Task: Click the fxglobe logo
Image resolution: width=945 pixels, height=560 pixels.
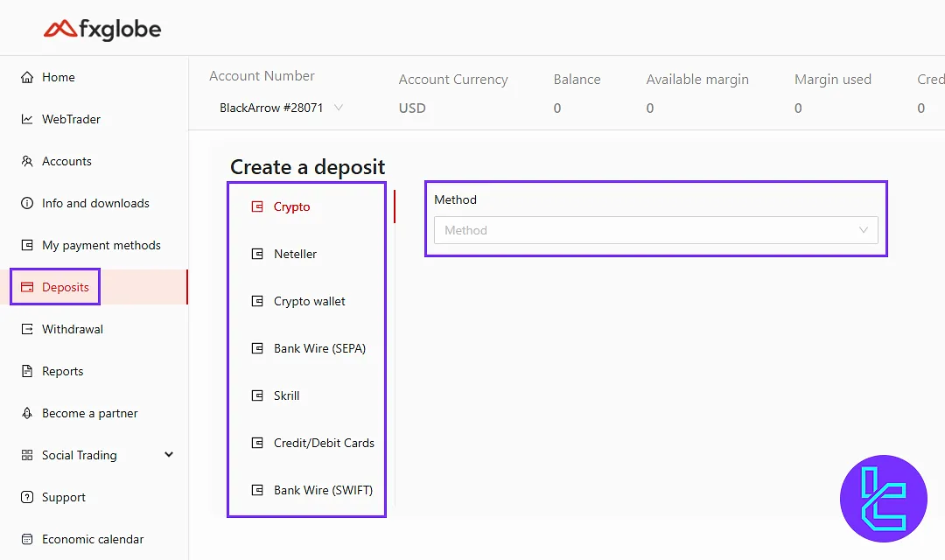Action: click(x=102, y=30)
